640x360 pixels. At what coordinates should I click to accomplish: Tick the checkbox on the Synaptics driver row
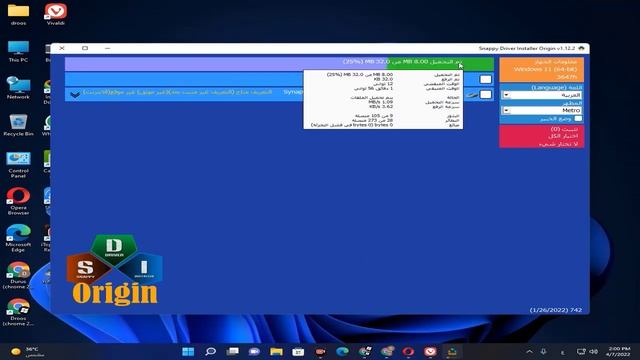pyautogui.click(x=486, y=95)
